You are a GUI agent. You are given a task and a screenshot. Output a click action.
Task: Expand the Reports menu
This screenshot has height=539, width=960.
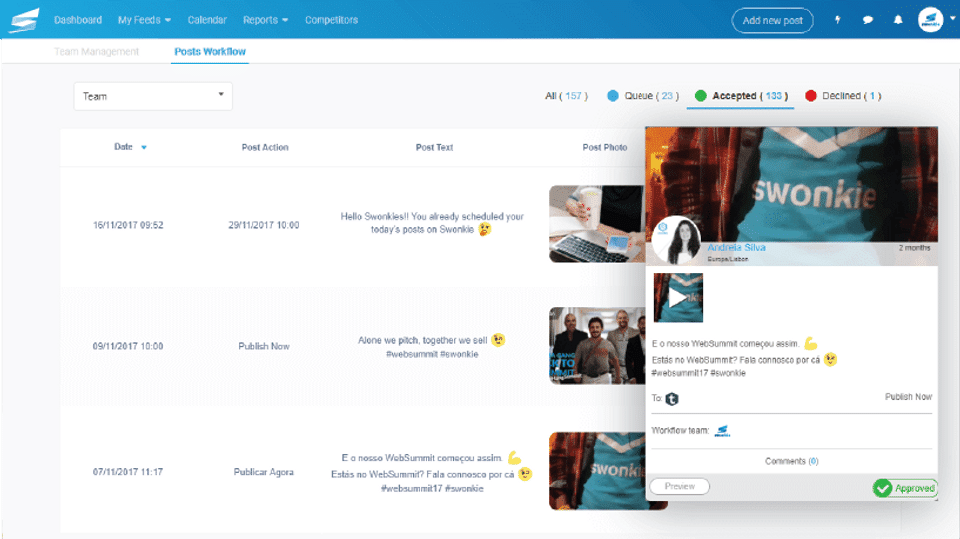(x=265, y=20)
